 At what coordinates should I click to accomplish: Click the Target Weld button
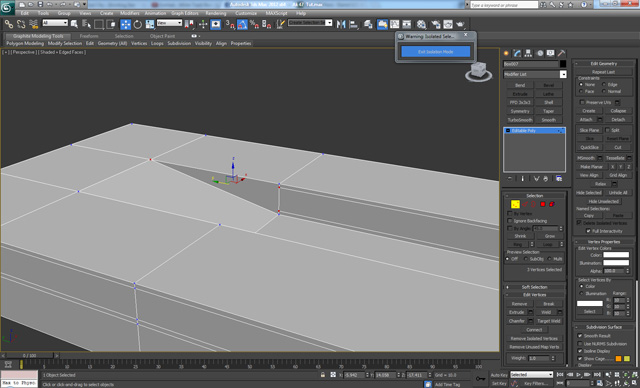(x=549, y=321)
